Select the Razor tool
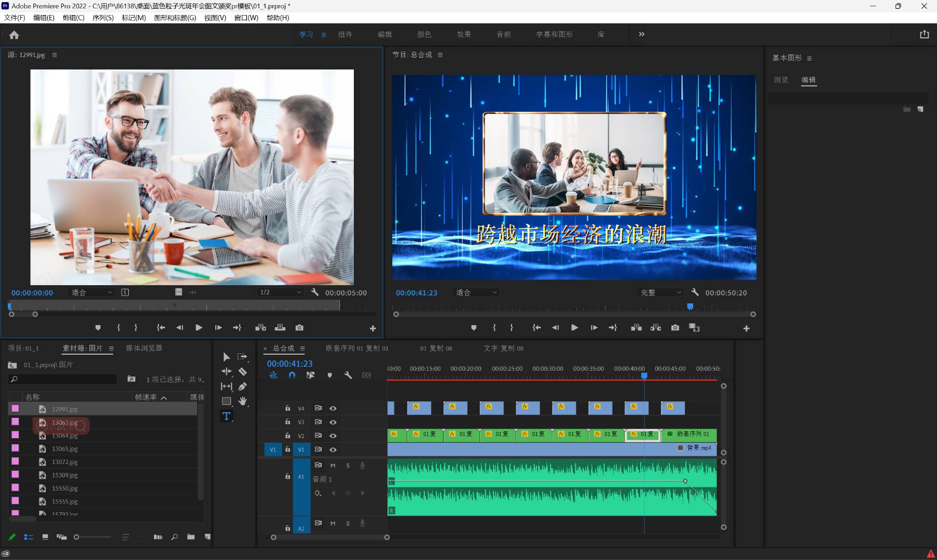Image resolution: width=937 pixels, height=560 pixels. pos(242,371)
